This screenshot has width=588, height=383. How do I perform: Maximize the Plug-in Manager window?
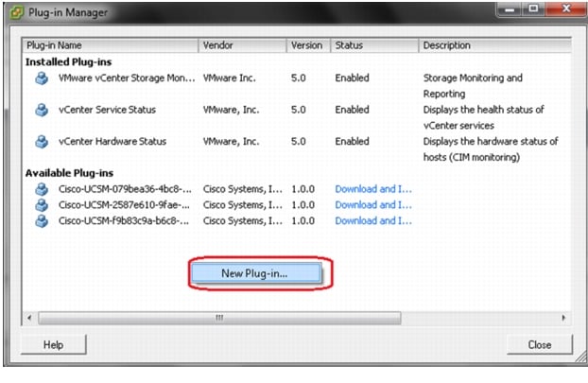click(533, 9)
